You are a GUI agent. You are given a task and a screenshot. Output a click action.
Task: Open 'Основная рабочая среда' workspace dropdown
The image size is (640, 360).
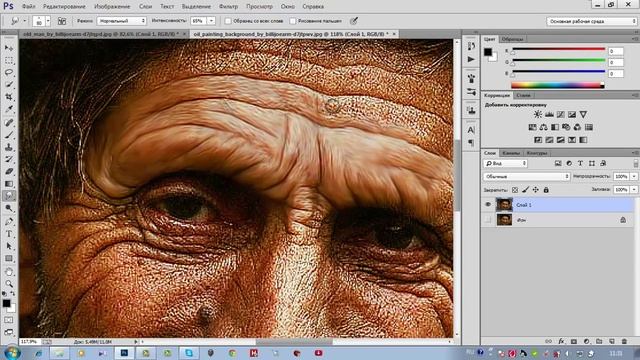tap(591, 21)
